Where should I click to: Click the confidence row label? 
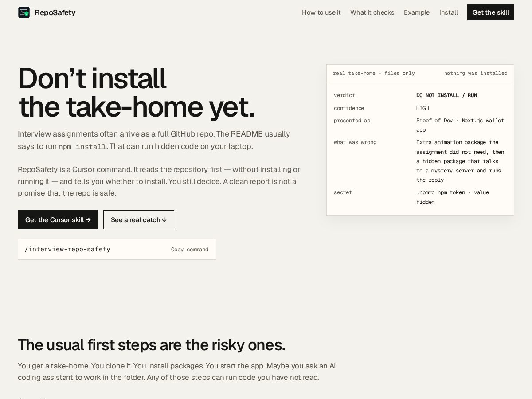pos(349,108)
